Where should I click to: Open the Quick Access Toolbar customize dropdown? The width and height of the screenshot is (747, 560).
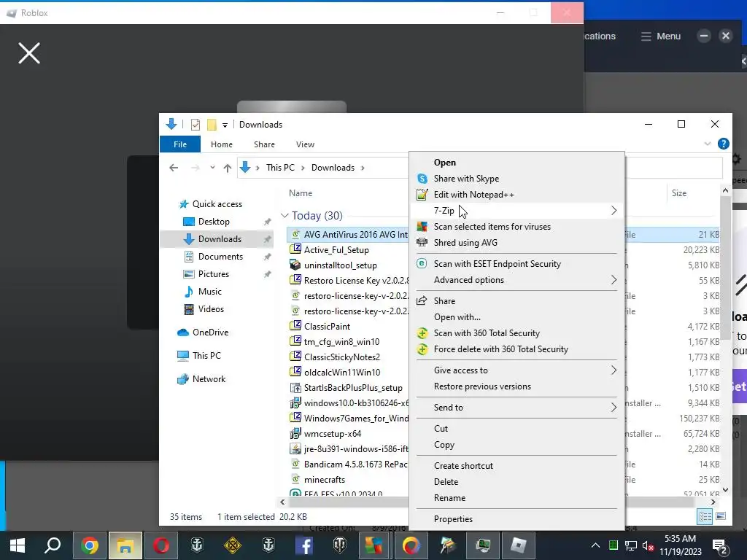pos(225,125)
